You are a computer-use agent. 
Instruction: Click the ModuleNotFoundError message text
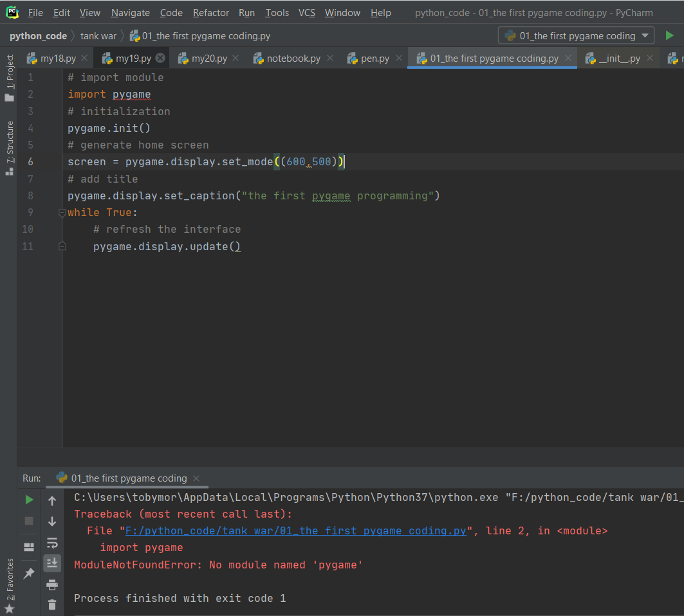(218, 565)
